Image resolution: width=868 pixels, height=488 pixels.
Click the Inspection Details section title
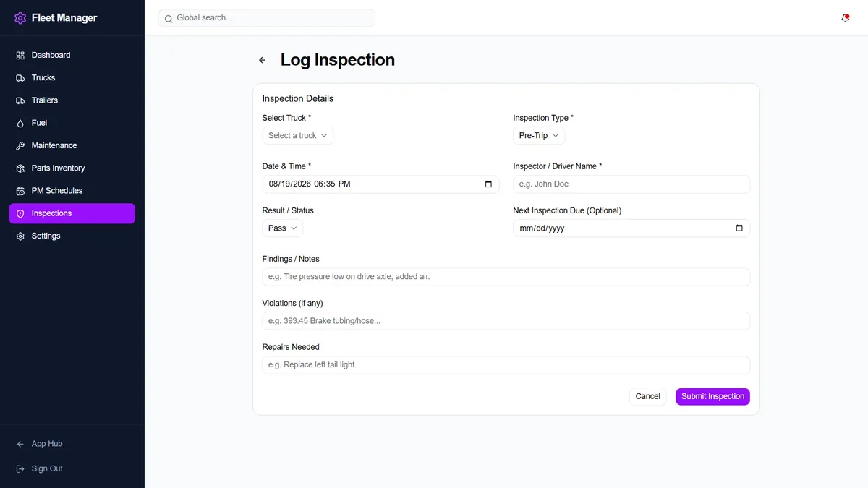[298, 99]
